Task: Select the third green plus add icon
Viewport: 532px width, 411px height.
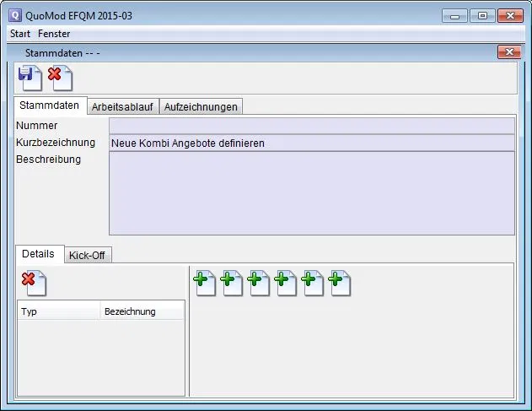Action: coord(259,284)
